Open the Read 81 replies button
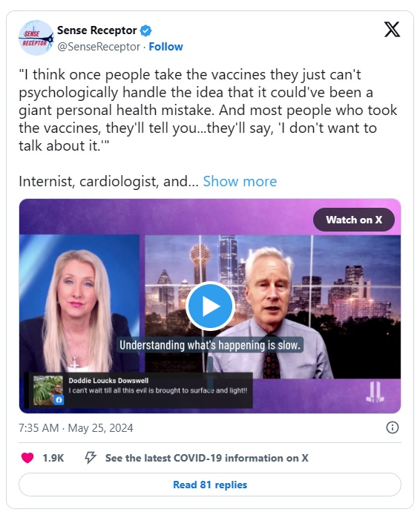420x515 pixels. coord(210,485)
